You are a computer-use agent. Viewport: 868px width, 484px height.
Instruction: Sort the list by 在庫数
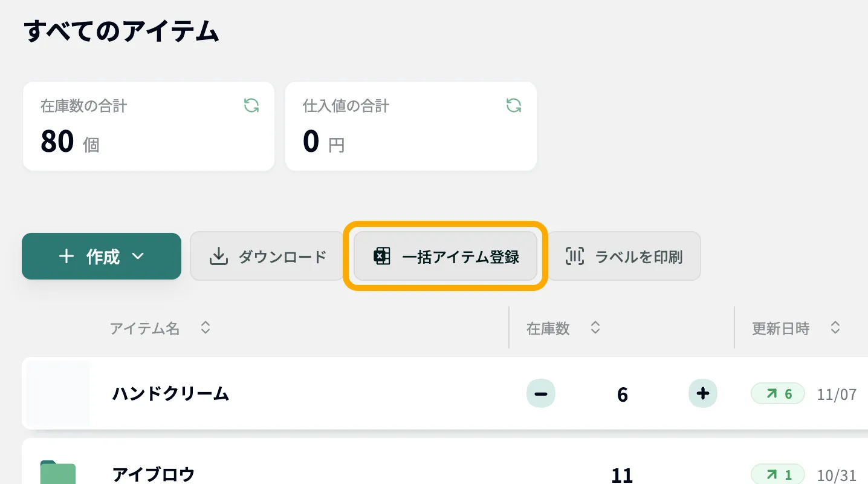(595, 327)
